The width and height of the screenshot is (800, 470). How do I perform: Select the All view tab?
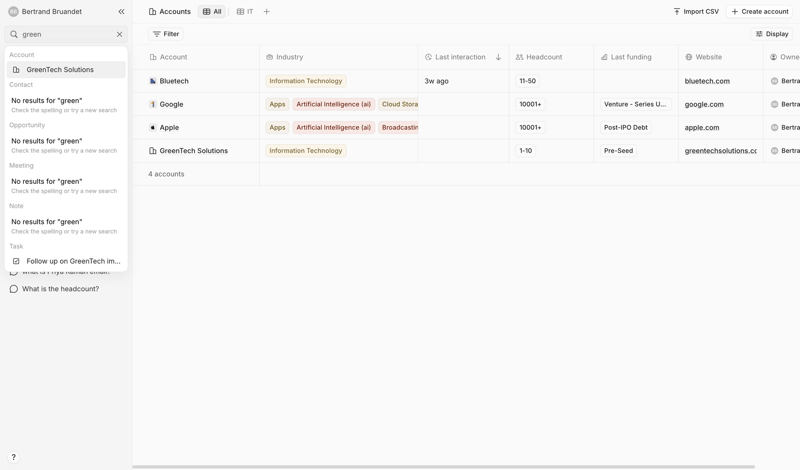pos(212,12)
